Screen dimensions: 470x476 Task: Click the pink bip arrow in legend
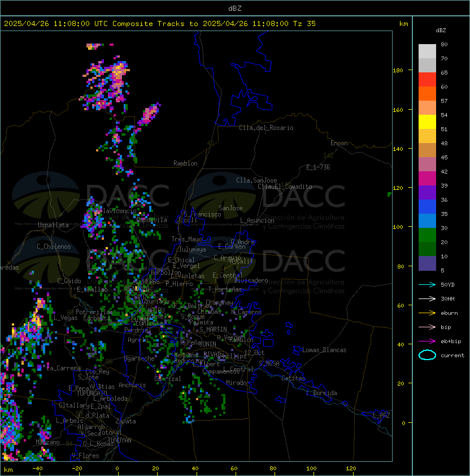[427, 327]
